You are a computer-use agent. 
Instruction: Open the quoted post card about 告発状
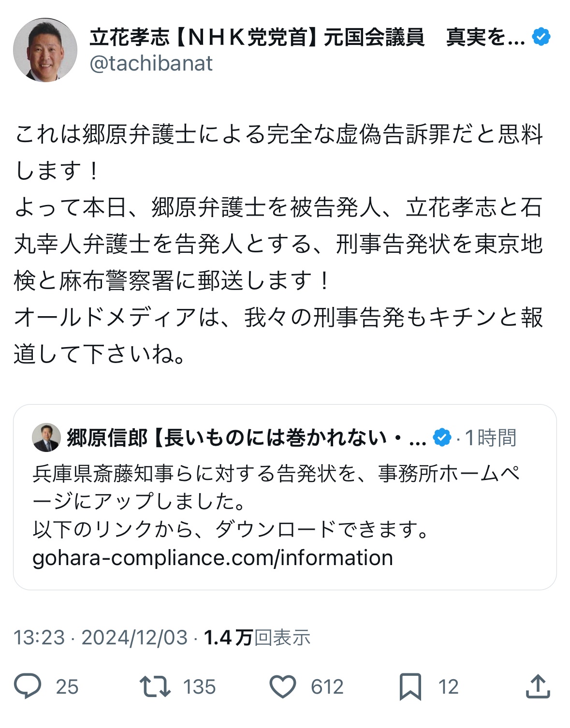285,497
